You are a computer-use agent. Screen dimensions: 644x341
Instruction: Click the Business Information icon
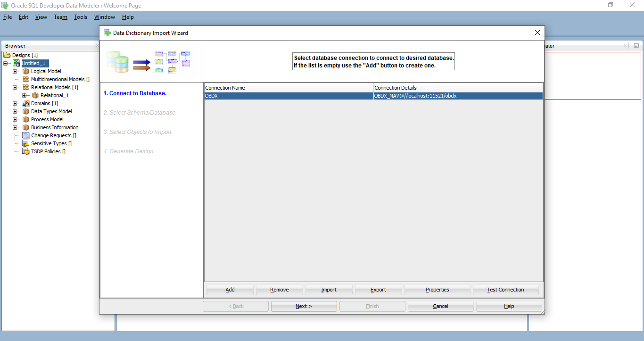point(26,127)
